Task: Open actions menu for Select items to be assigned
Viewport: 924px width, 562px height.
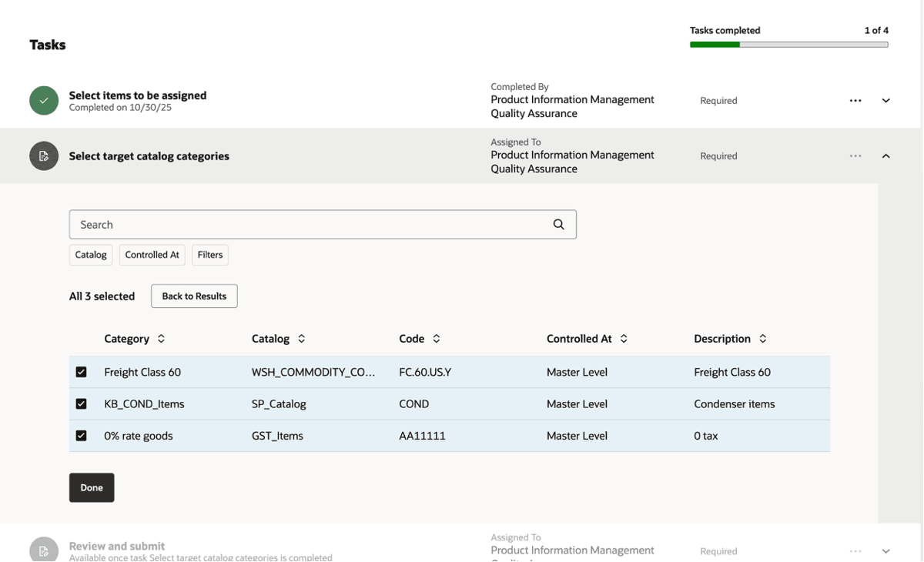Action: tap(855, 100)
